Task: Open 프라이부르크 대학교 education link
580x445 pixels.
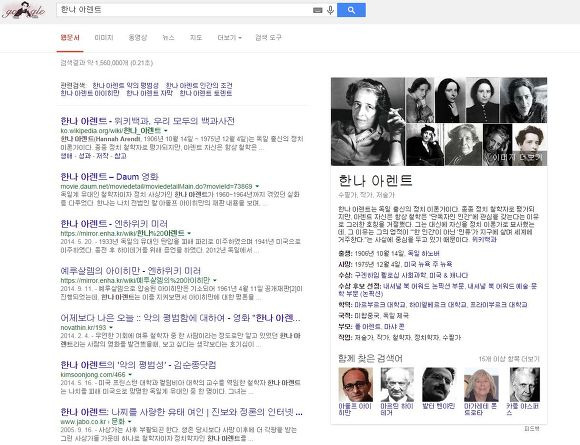Action: [499, 305]
